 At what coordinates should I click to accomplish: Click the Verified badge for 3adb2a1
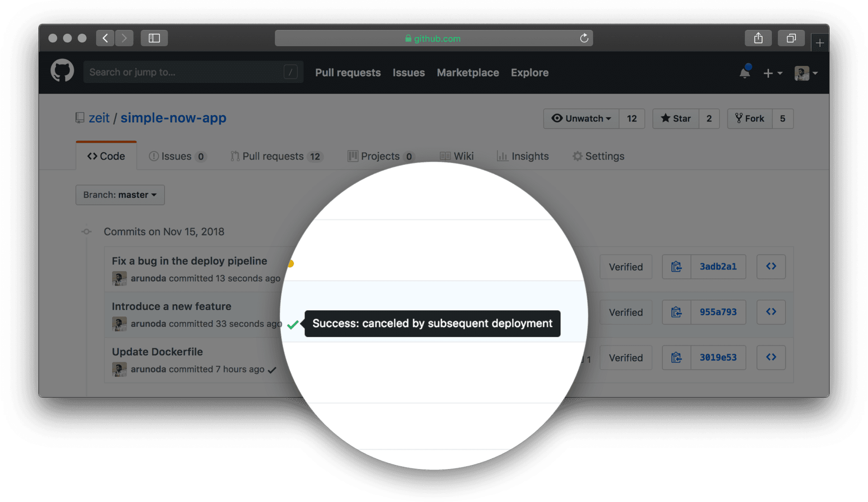point(625,267)
